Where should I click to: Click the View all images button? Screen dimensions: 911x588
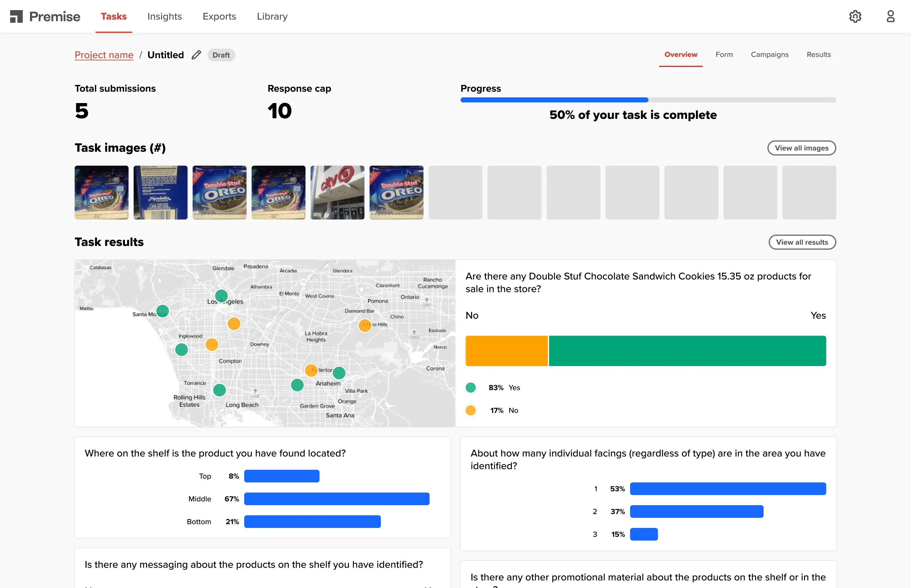pyautogui.click(x=801, y=148)
